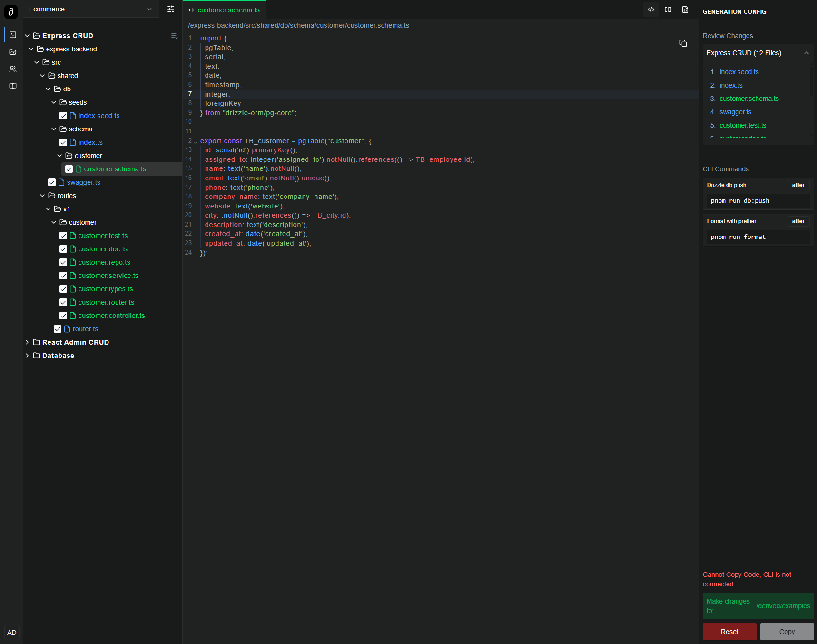817x644 pixels.
Task: Click the red Reset button
Action: tap(729, 632)
